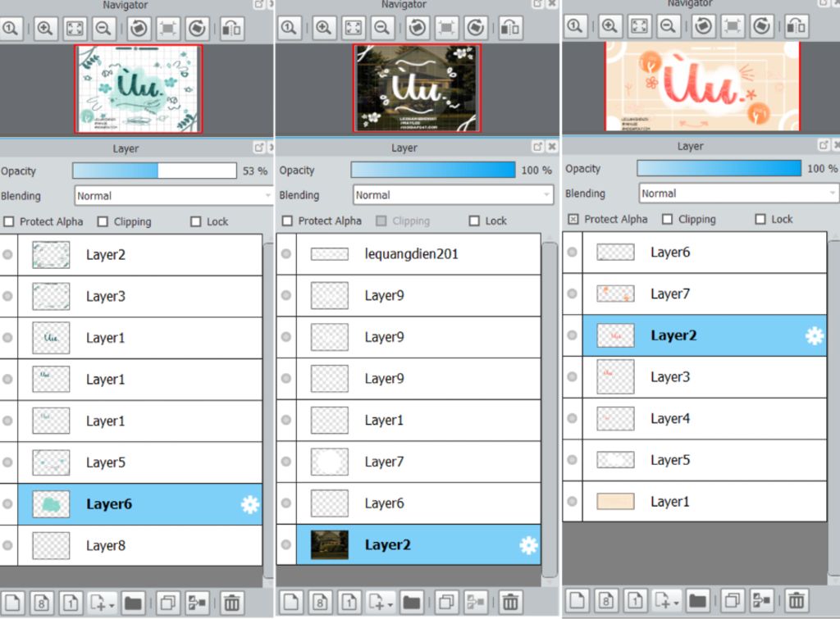Image resolution: width=840 pixels, height=619 pixels.
Task: Reset rotation in the house photo navigator
Action: (x=446, y=27)
